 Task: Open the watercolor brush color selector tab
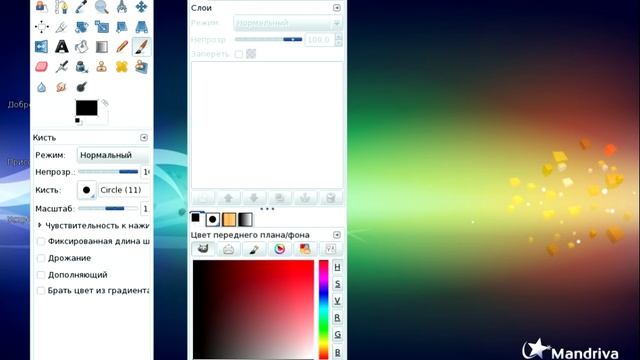pyautogui.click(x=254, y=249)
